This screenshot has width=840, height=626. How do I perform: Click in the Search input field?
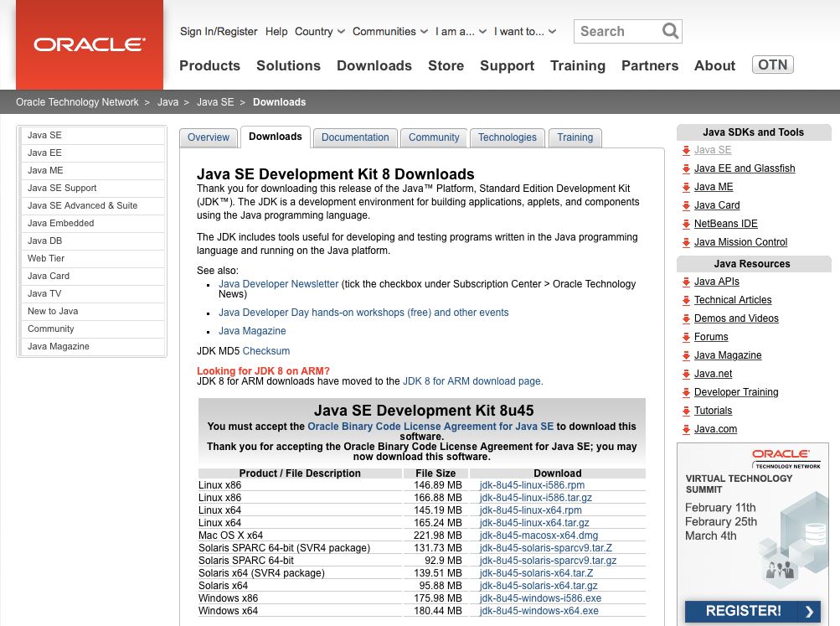tap(619, 31)
